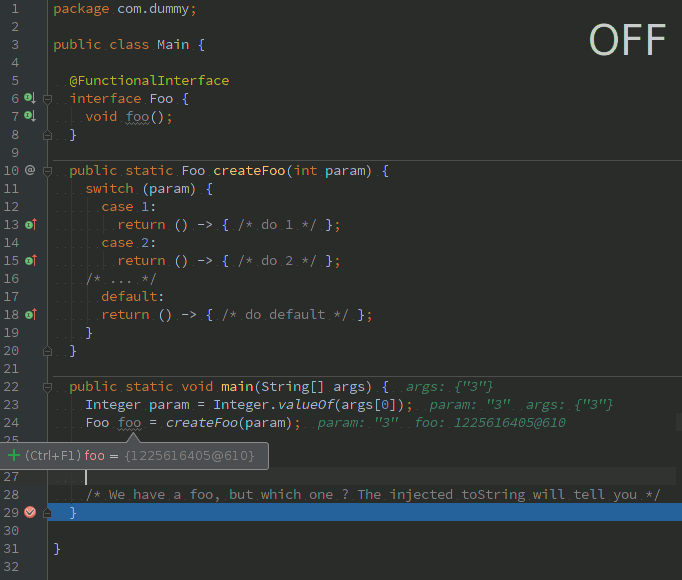Image resolution: width=682 pixels, height=580 pixels.
Task: Click the class name Main on line 3
Action: click(x=173, y=44)
